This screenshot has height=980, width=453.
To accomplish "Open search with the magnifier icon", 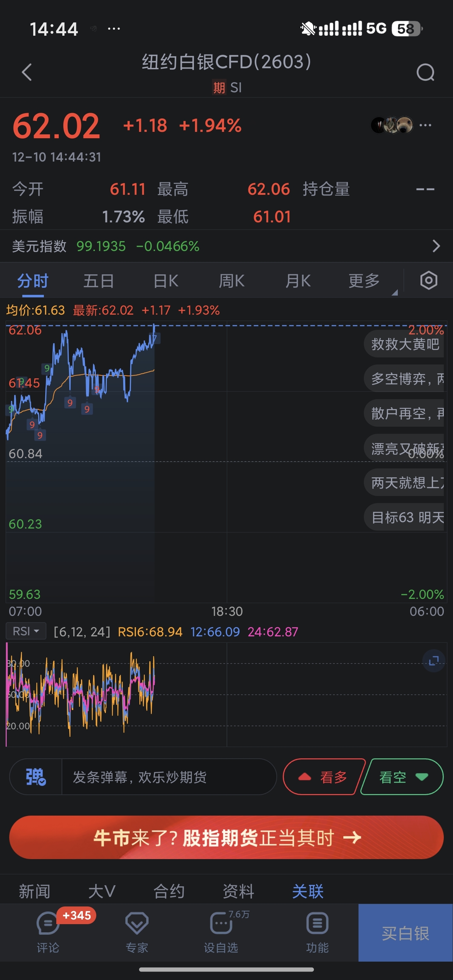I will coord(425,72).
